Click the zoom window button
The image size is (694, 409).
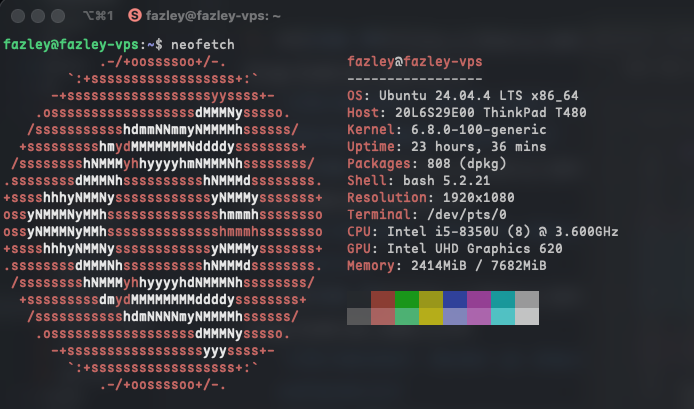58,16
